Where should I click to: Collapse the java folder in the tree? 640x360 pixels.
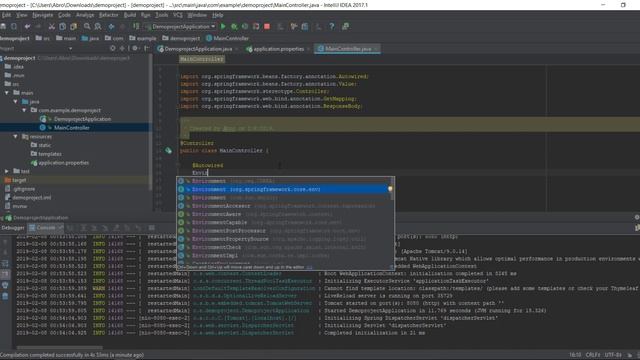[16, 101]
